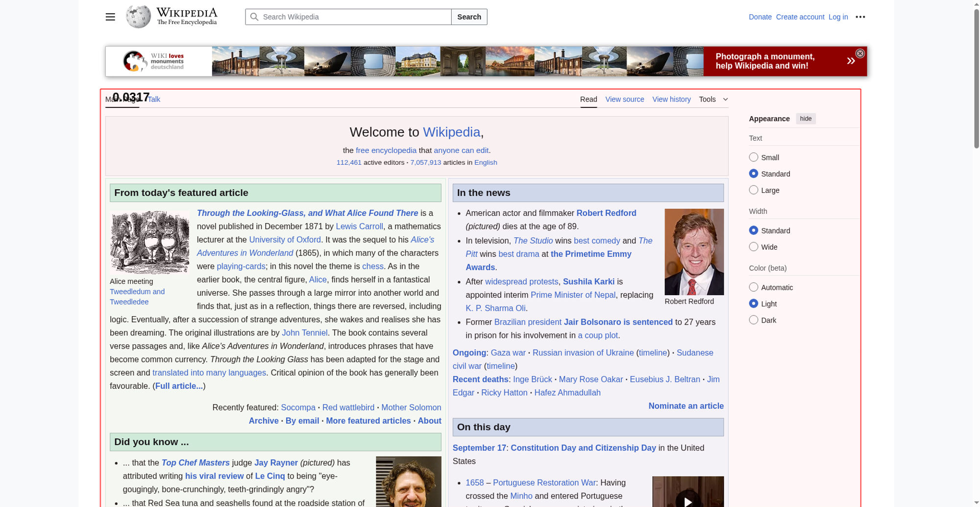Open the View source tab
Viewport: 980px width, 507px height.
click(625, 99)
